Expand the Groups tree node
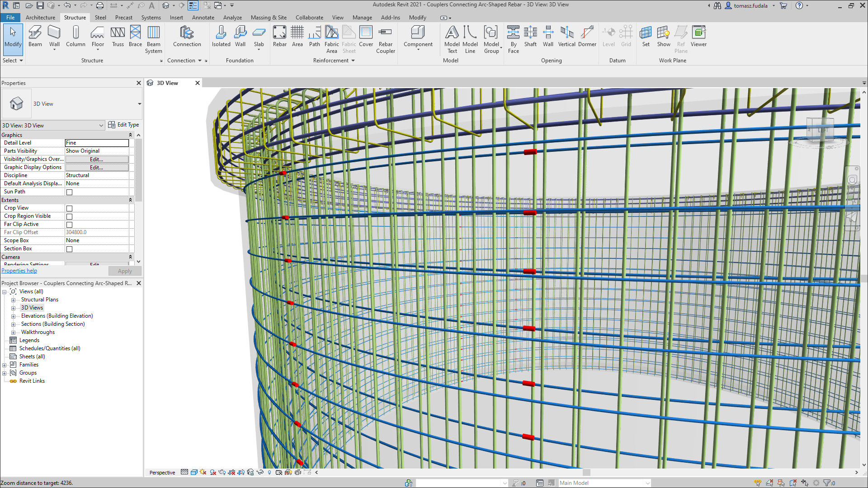The width and height of the screenshot is (868, 488). coord(5,373)
